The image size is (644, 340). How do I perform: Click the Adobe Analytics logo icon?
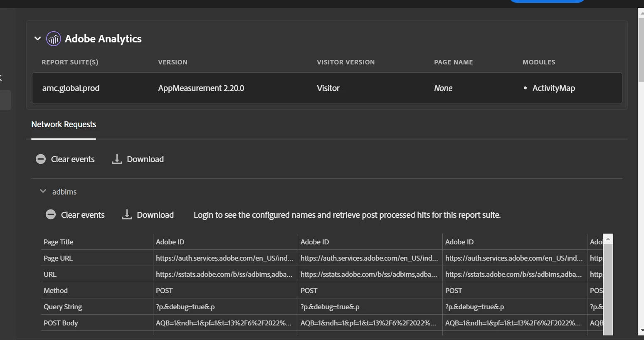[x=54, y=39]
